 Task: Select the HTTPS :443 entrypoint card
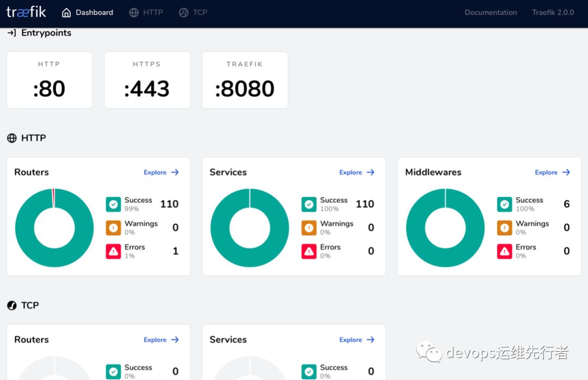(147, 80)
